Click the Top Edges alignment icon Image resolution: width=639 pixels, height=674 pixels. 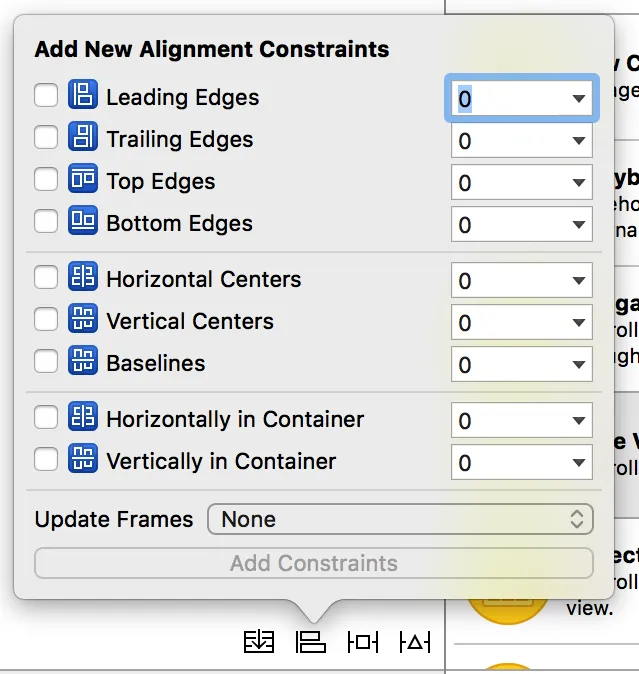click(82, 181)
